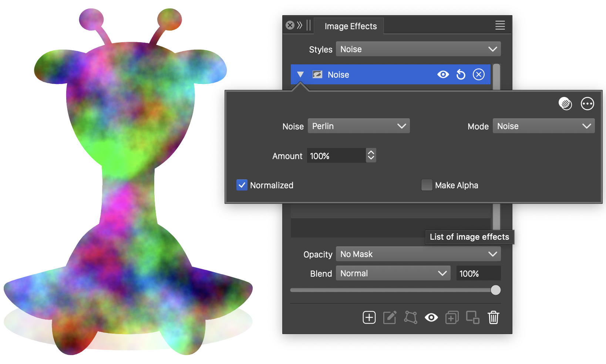Open the more options ellipsis button
The height and width of the screenshot is (364, 606).
click(x=587, y=104)
